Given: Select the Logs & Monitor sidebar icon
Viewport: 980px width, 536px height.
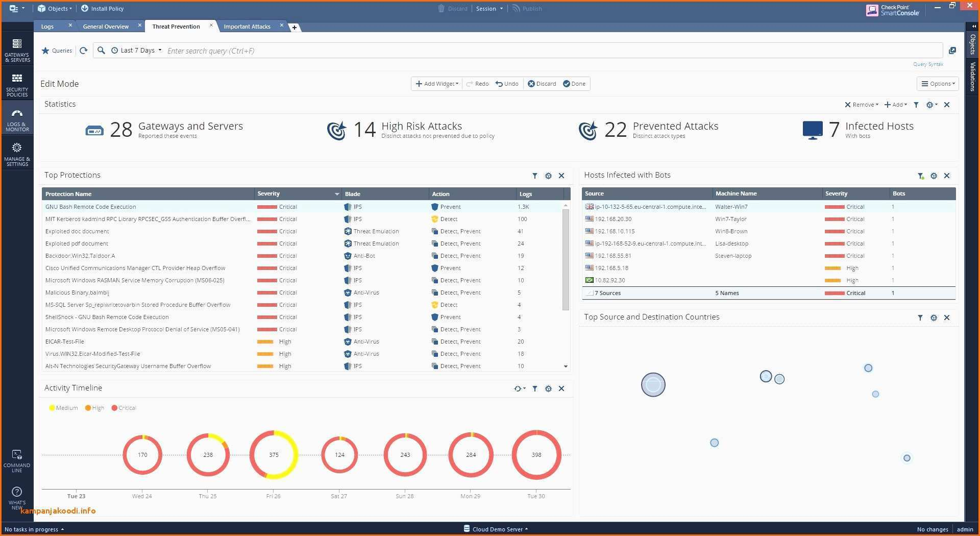Looking at the screenshot, I should (x=17, y=118).
